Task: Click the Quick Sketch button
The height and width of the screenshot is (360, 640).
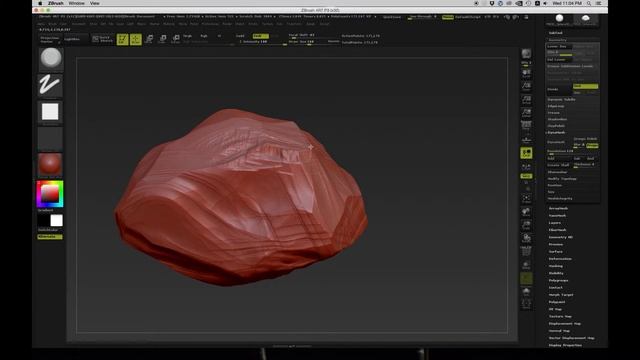Action: coord(102,39)
